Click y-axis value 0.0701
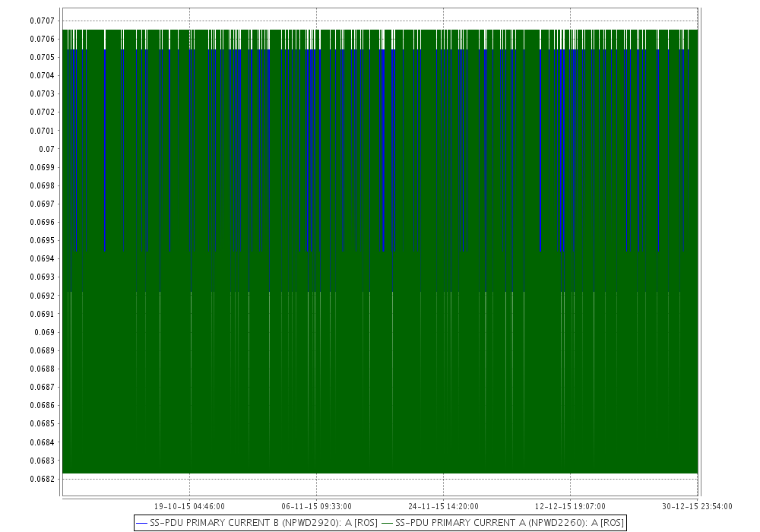The height and width of the screenshot is (532, 760). (x=42, y=131)
